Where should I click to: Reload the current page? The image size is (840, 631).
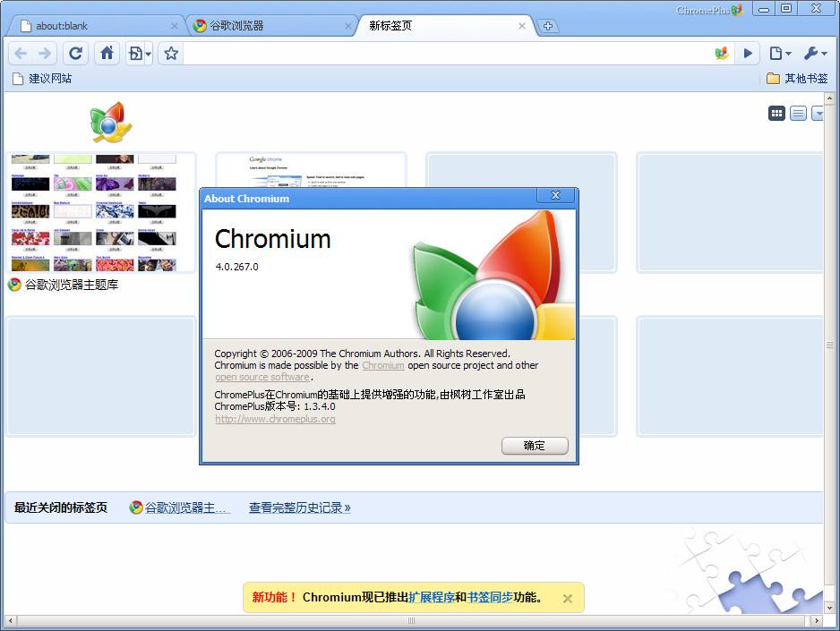[x=75, y=53]
